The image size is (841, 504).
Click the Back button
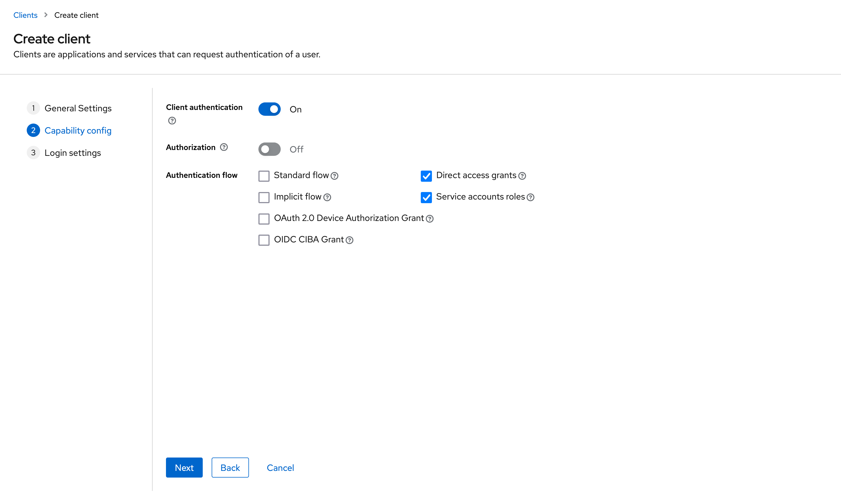click(x=230, y=467)
